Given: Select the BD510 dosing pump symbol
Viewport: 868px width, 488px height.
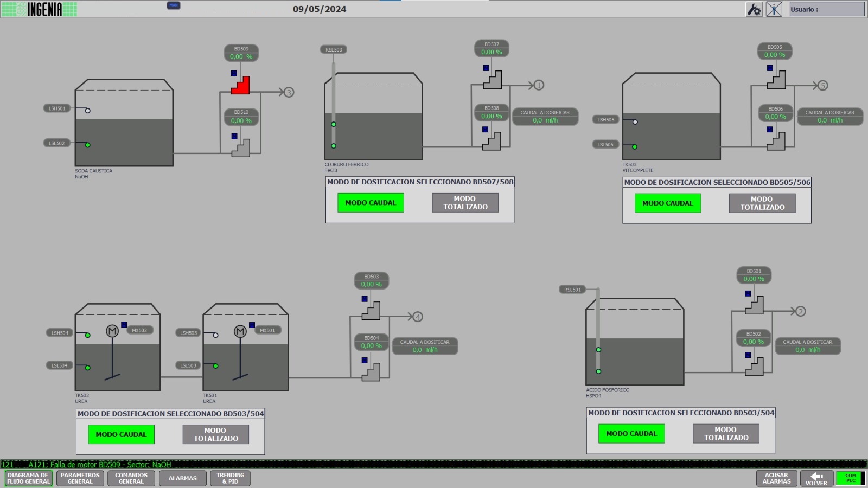Looking at the screenshot, I should [x=241, y=148].
